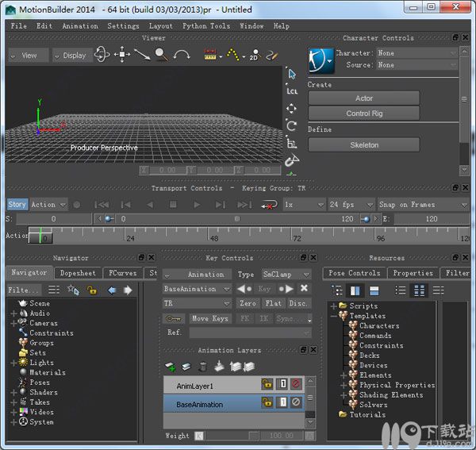Select the dolly arrow tool in Viewer
The width and height of the screenshot is (476, 450).
tap(142, 55)
